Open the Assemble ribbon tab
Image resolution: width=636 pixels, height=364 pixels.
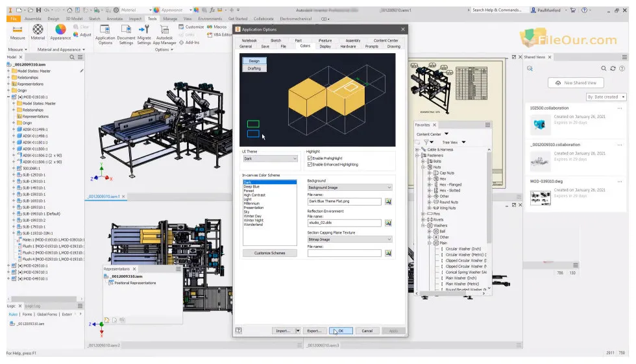click(x=33, y=19)
